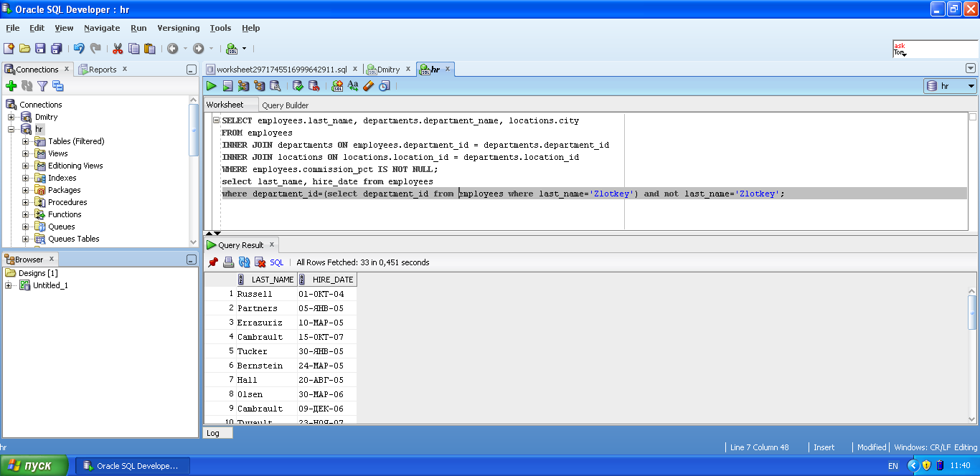Sort by the HIRE_DATE column header
This screenshot has height=476, width=980.
click(327, 280)
